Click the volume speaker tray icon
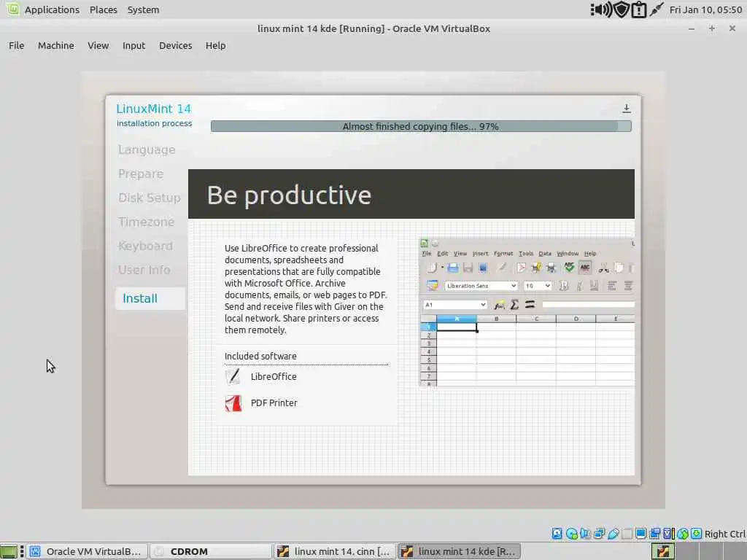This screenshot has height=560, width=747. click(602, 9)
